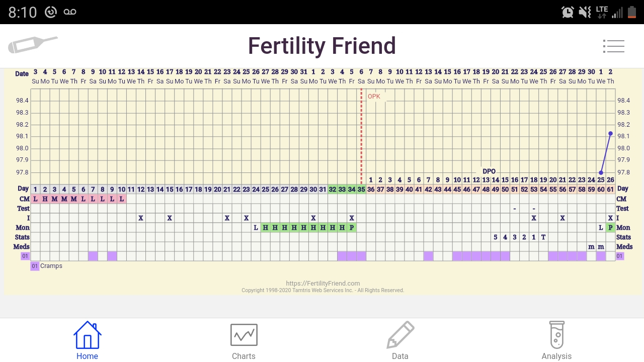Screen dimensions: 644x362
Task: Tap the Fertility Friend title
Action: [x=322, y=46]
